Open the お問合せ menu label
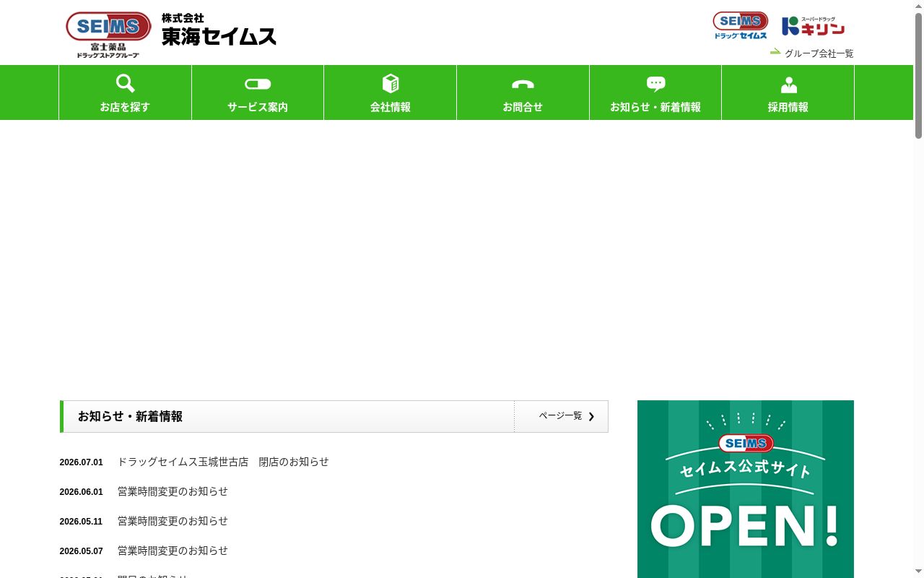924x578 pixels. click(x=523, y=107)
